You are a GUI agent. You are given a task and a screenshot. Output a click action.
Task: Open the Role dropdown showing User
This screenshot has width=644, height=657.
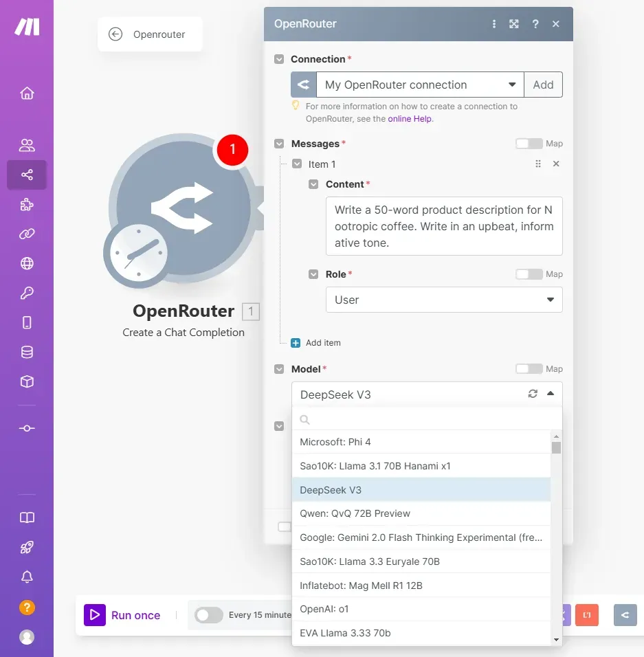coord(444,300)
